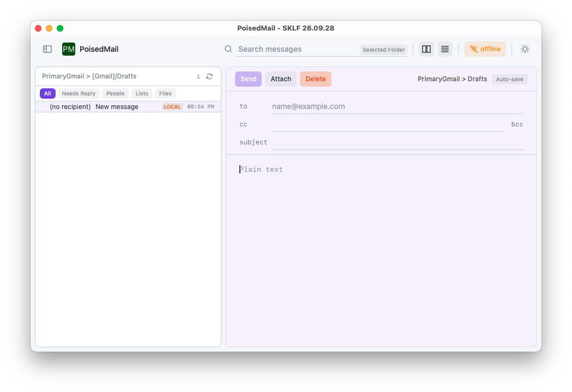Select the All filter tab
Viewport: 572px width, 392px height.
tap(47, 93)
